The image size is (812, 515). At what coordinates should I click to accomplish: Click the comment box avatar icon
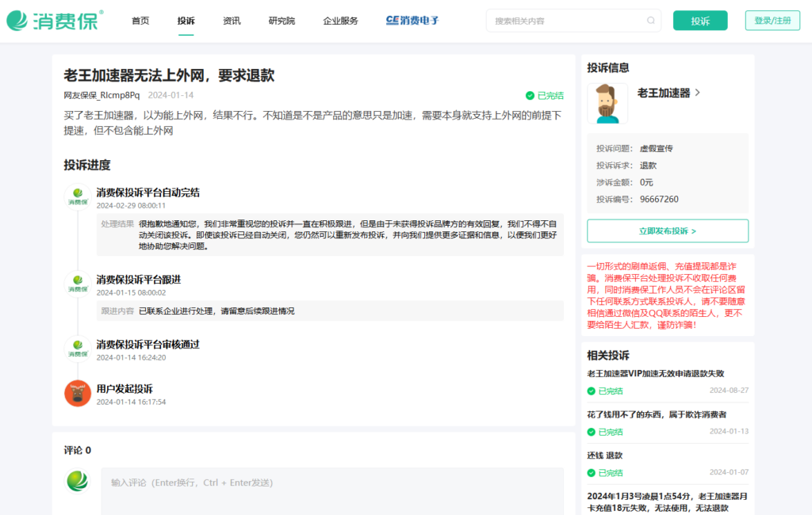point(78,481)
